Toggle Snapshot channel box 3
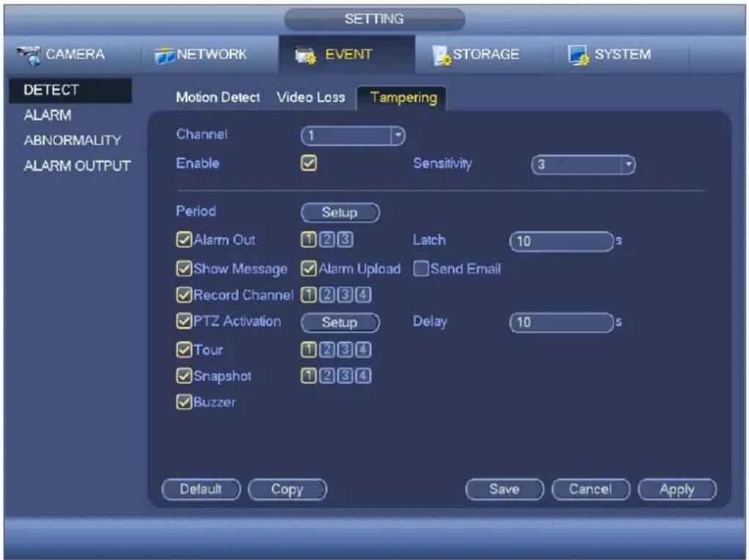The width and height of the screenshot is (749, 560). coord(345,376)
